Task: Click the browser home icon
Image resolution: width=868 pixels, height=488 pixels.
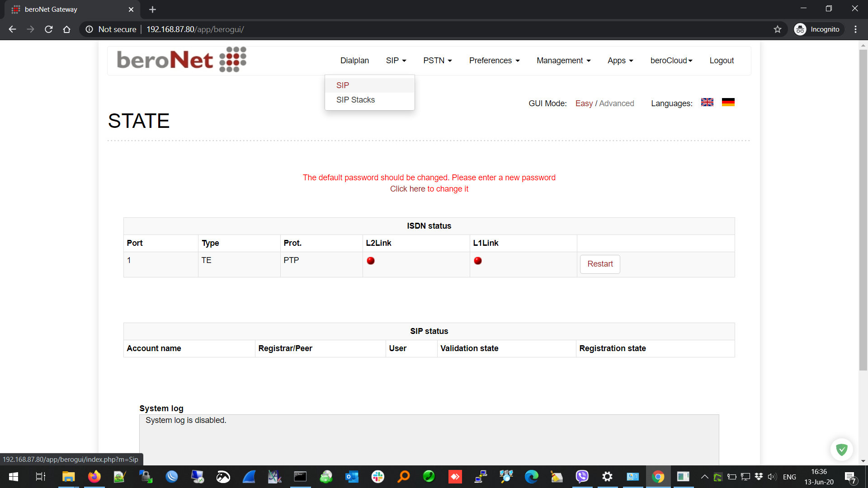Action: point(66,29)
